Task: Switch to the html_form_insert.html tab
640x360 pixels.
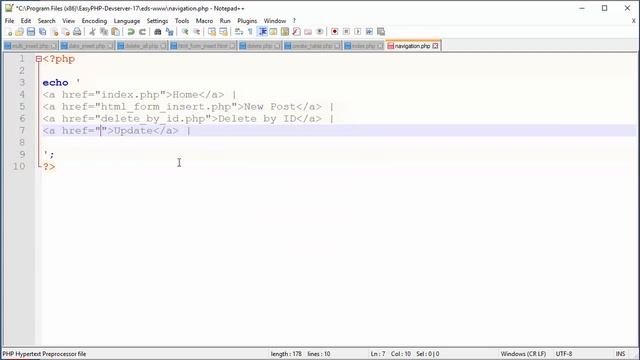Action: (202, 46)
